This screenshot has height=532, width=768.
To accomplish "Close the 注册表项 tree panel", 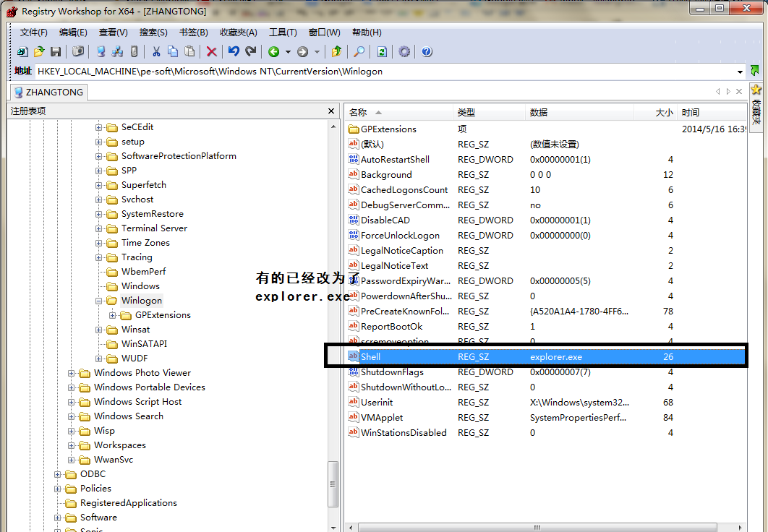I will (x=331, y=111).
